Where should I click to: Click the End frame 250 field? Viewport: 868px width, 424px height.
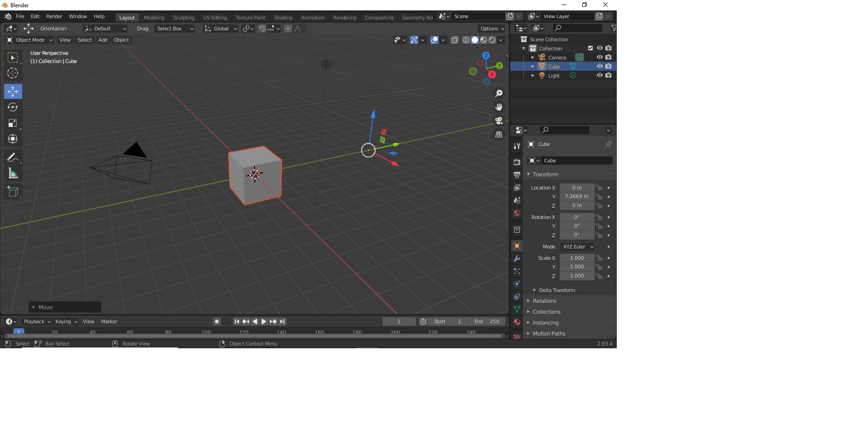487,322
